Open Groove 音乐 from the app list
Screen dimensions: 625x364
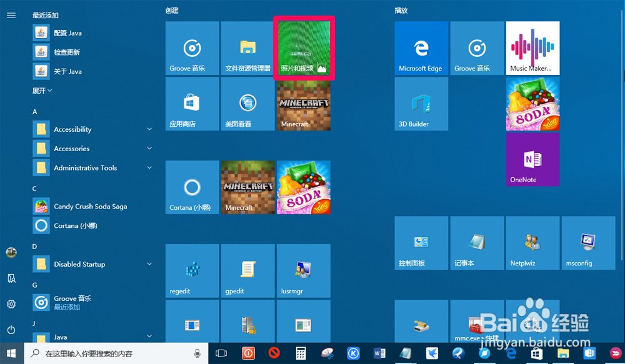click(92, 303)
